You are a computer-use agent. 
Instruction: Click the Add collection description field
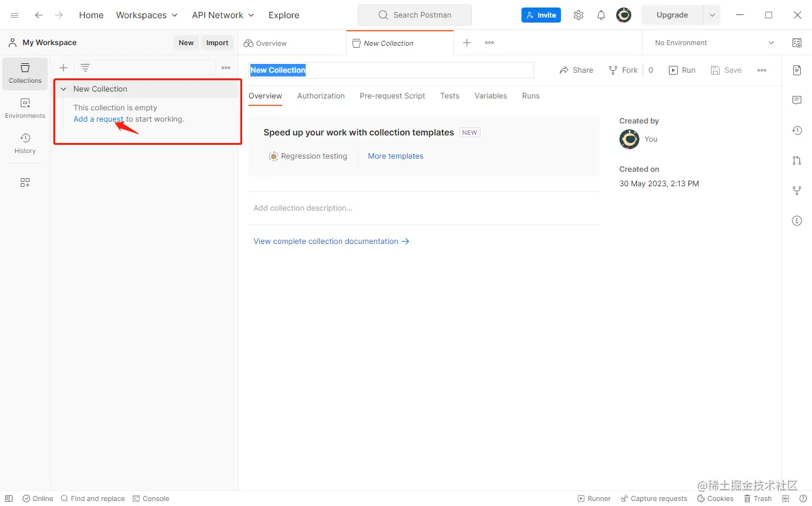(x=424, y=208)
